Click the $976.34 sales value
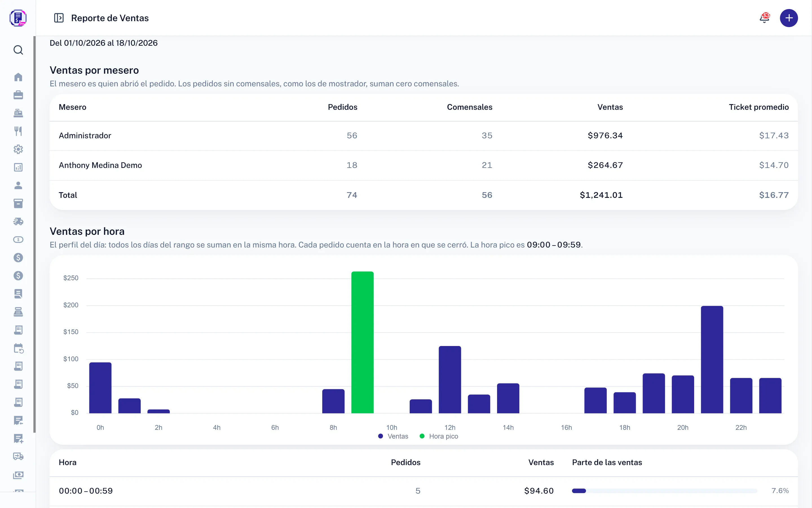 click(x=605, y=135)
